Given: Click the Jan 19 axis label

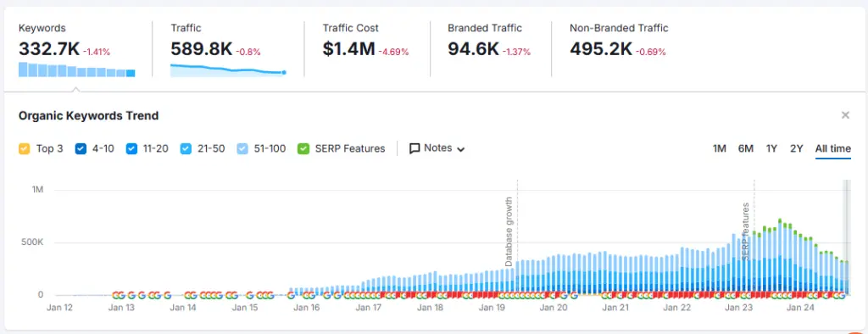Looking at the screenshot, I should click(x=492, y=307).
